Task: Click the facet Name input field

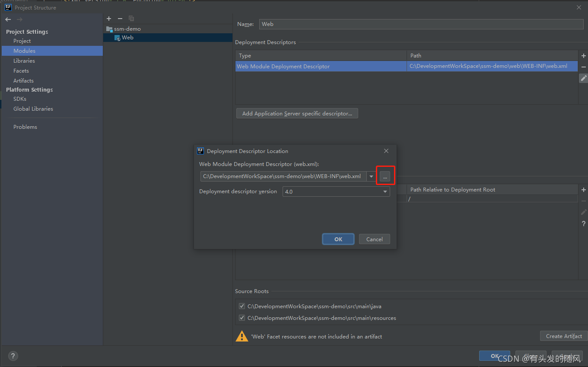Action: click(x=421, y=24)
